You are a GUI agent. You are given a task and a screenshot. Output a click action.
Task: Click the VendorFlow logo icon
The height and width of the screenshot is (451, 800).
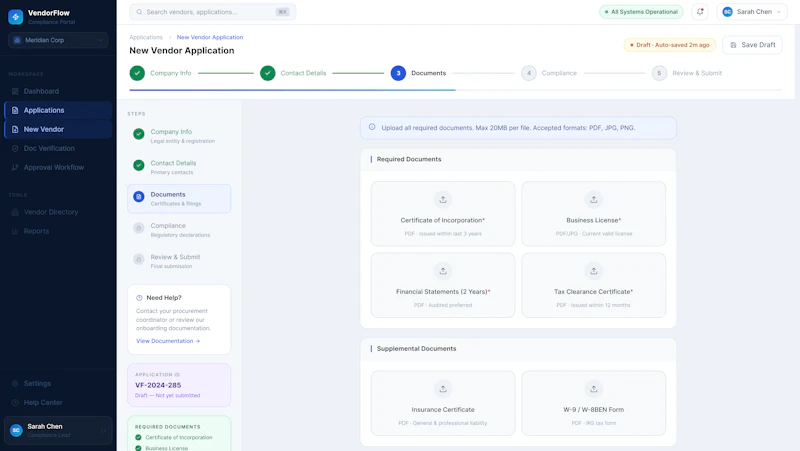click(x=16, y=17)
